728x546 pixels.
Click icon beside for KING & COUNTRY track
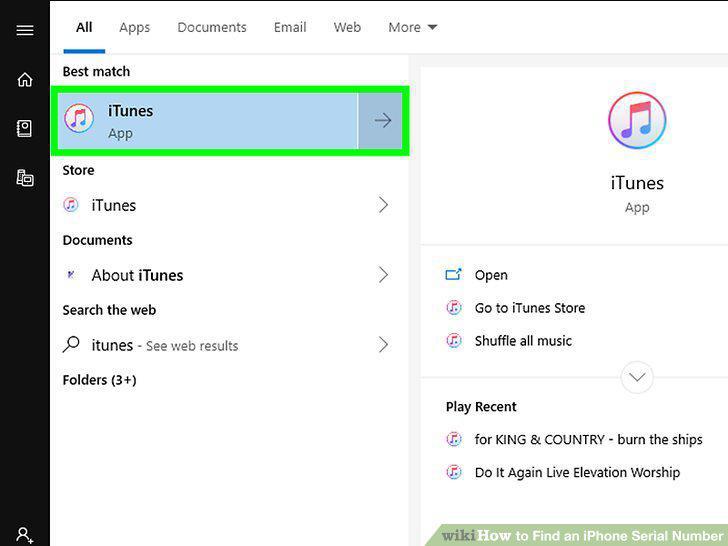coord(454,439)
